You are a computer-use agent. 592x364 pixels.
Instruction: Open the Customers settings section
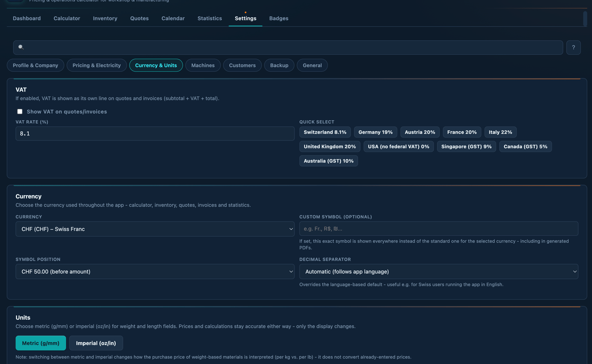click(x=242, y=65)
